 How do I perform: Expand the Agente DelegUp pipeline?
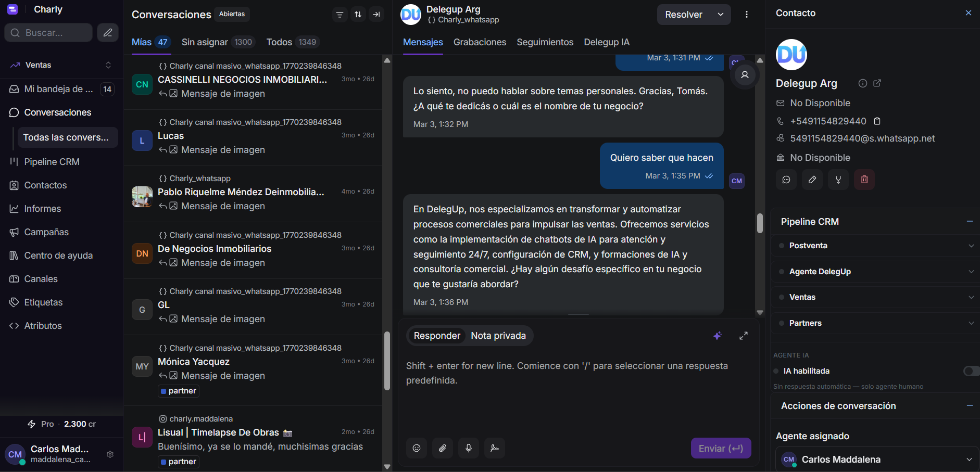point(875,272)
